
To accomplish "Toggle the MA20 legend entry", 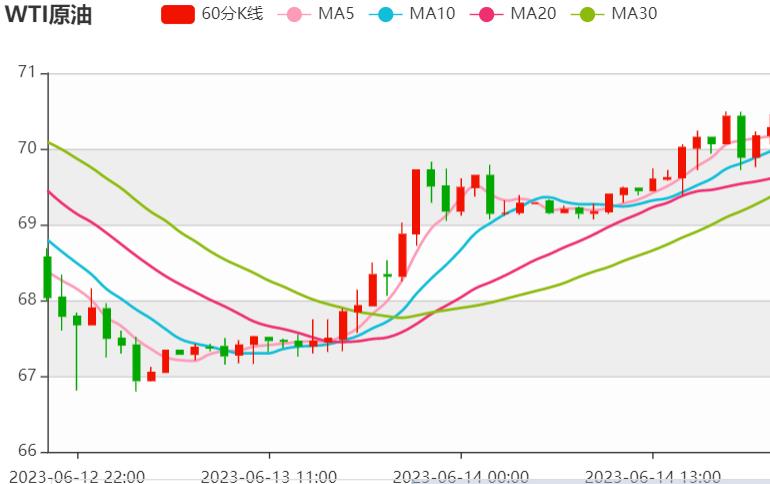I will click(513, 14).
